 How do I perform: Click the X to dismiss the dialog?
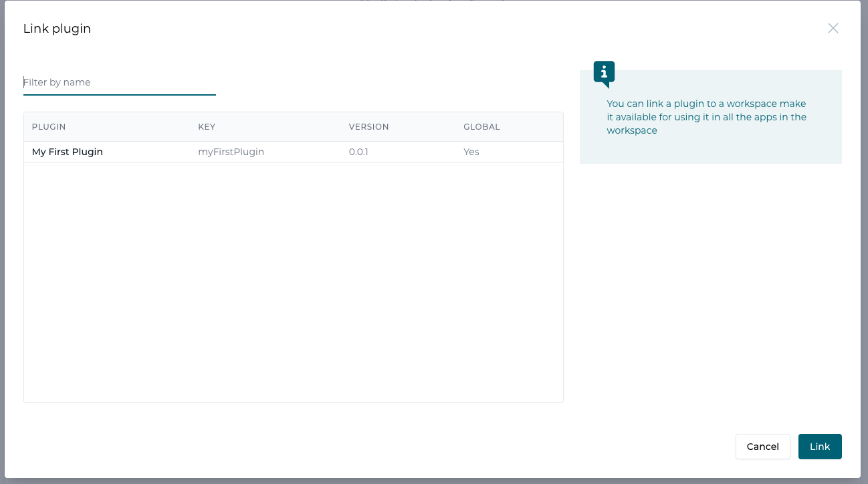833,28
